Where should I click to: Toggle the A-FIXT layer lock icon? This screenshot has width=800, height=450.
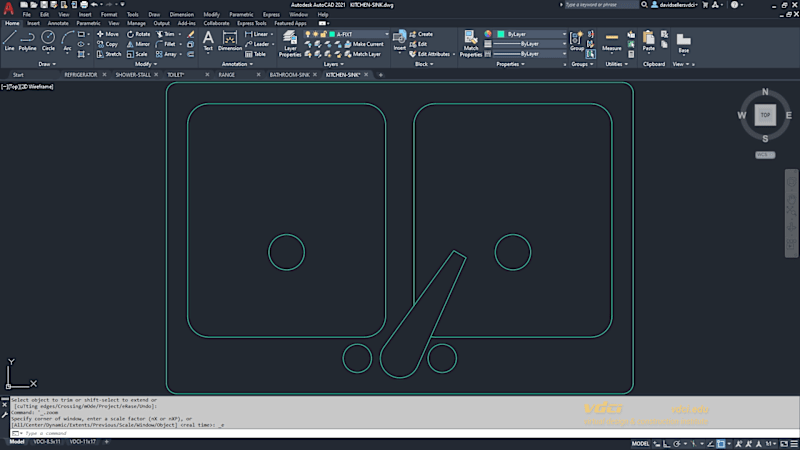click(323, 34)
